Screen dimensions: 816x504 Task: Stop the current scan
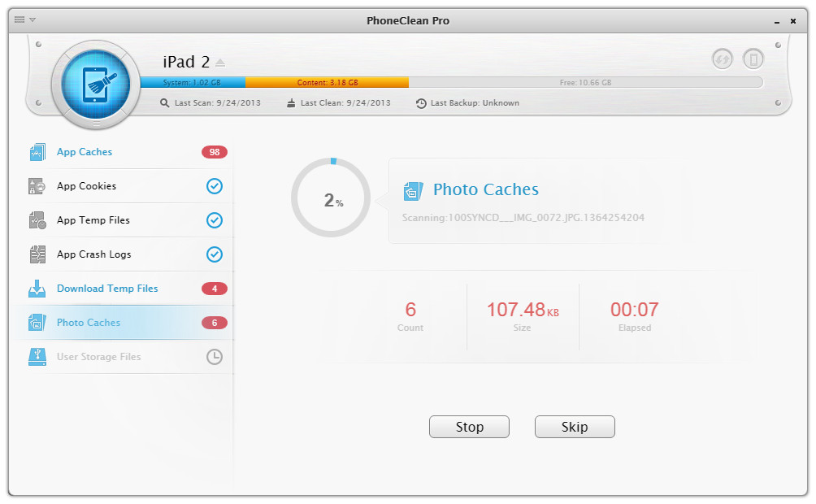(x=469, y=427)
